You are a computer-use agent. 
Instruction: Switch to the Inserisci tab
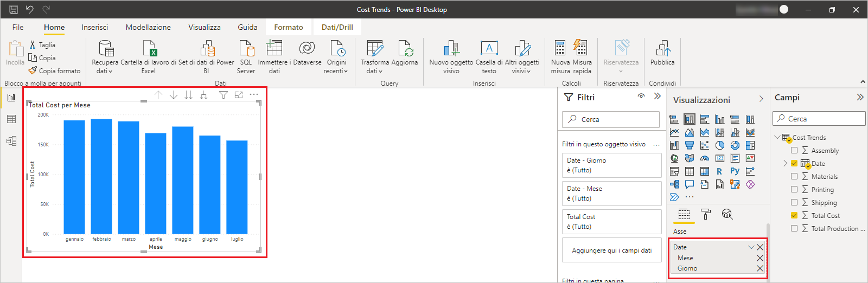click(x=95, y=27)
